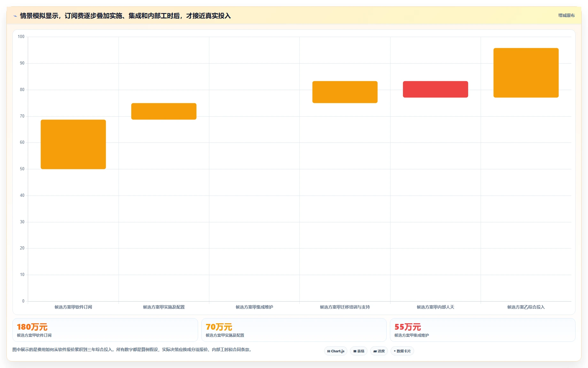Click the x-axis label 候选方案甲集成维护
588x368 pixels.
pyautogui.click(x=254, y=307)
